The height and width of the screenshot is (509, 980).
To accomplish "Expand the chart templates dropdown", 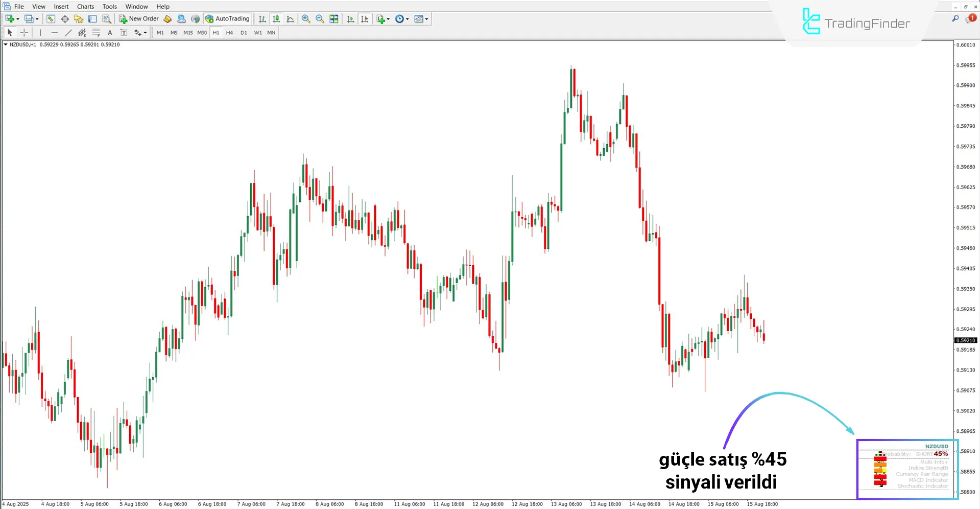I will point(427,19).
